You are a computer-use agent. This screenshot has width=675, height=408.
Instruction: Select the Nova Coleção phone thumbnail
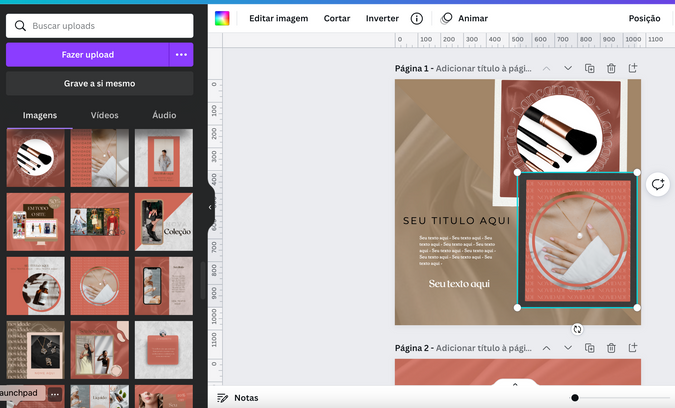coord(164,222)
